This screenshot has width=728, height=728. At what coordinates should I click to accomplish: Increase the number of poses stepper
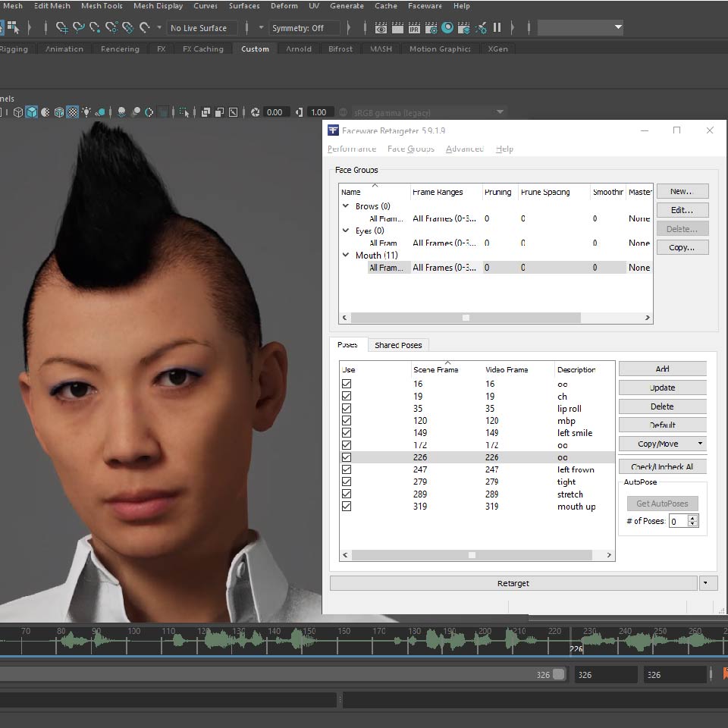tap(693, 518)
